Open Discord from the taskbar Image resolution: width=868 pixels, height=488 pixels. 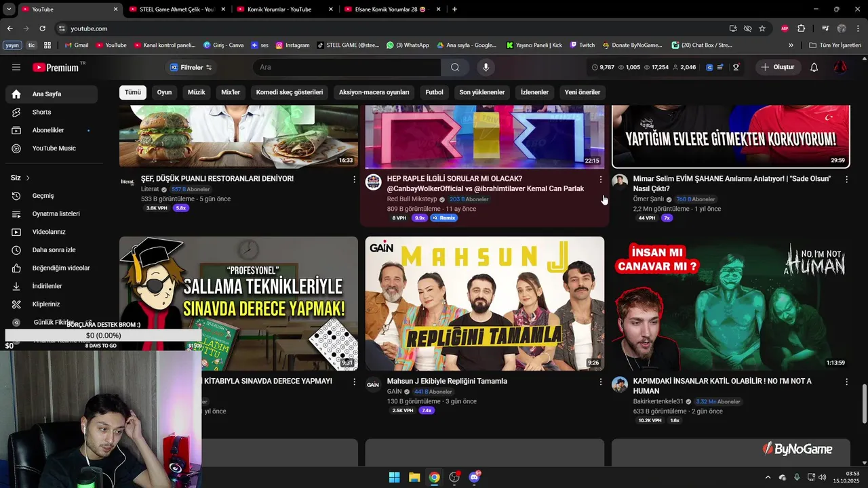click(x=474, y=477)
